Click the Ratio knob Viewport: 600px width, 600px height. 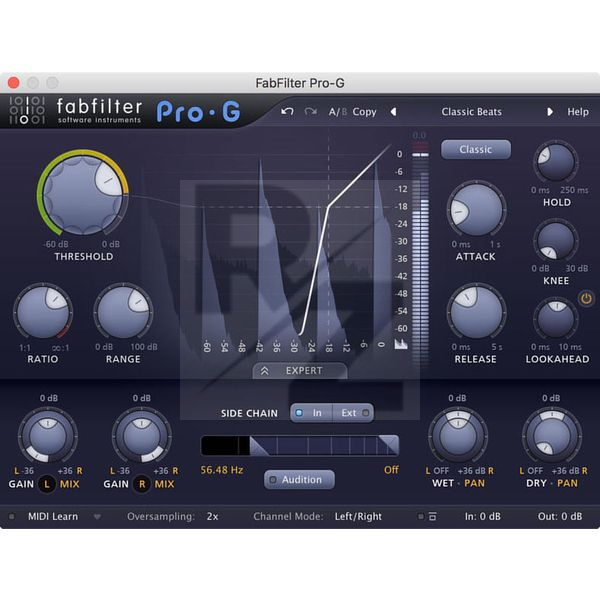[43, 312]
